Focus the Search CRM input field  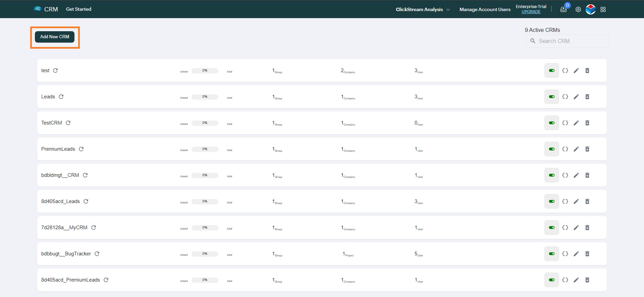(x=567, y=41)
